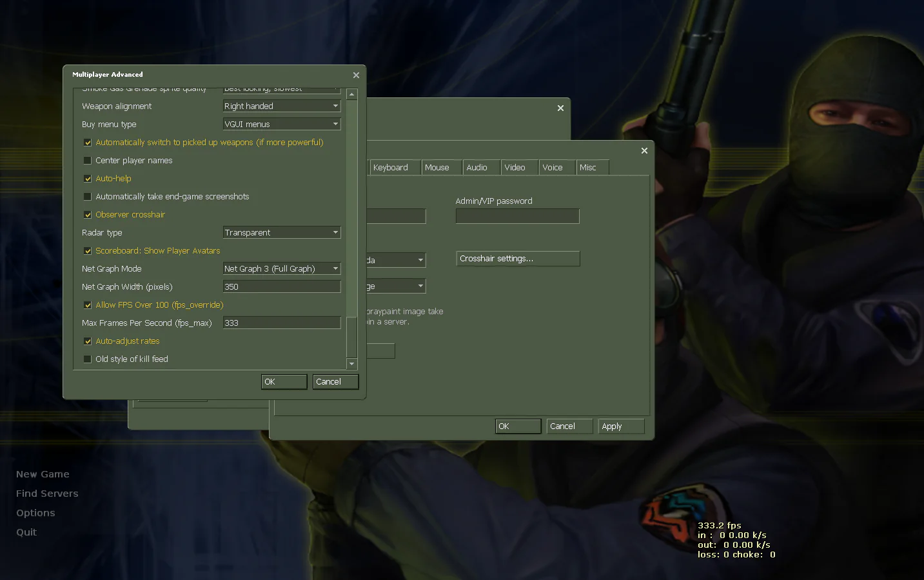Click scrollbar up arrow in Multiplayer Advanced
The image size is (924, 580).
(351, 94)
